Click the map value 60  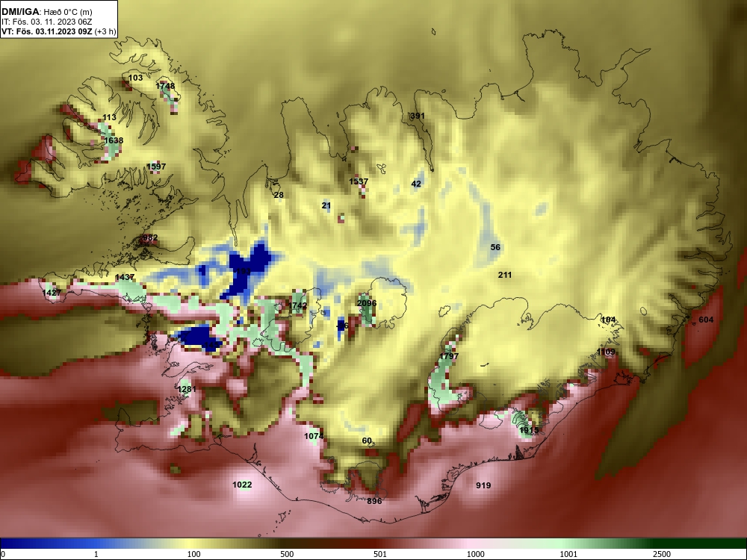(367, 441)
